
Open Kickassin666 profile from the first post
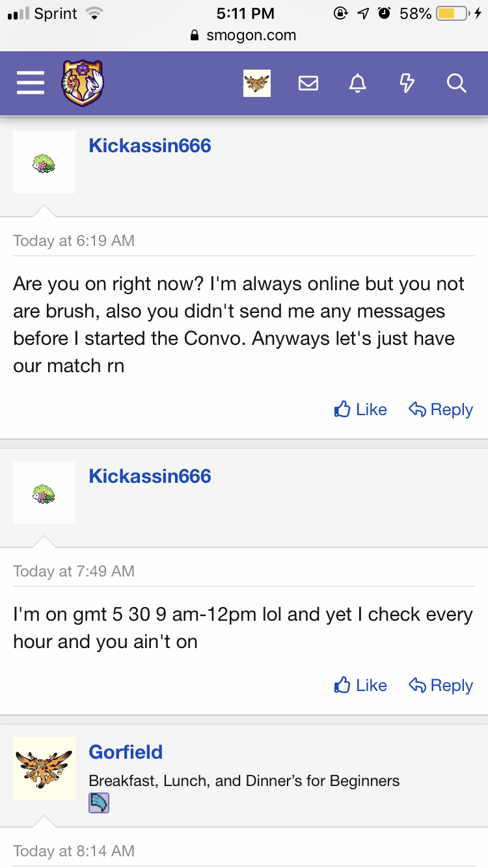pyautogui.click(x=150, y=145)
